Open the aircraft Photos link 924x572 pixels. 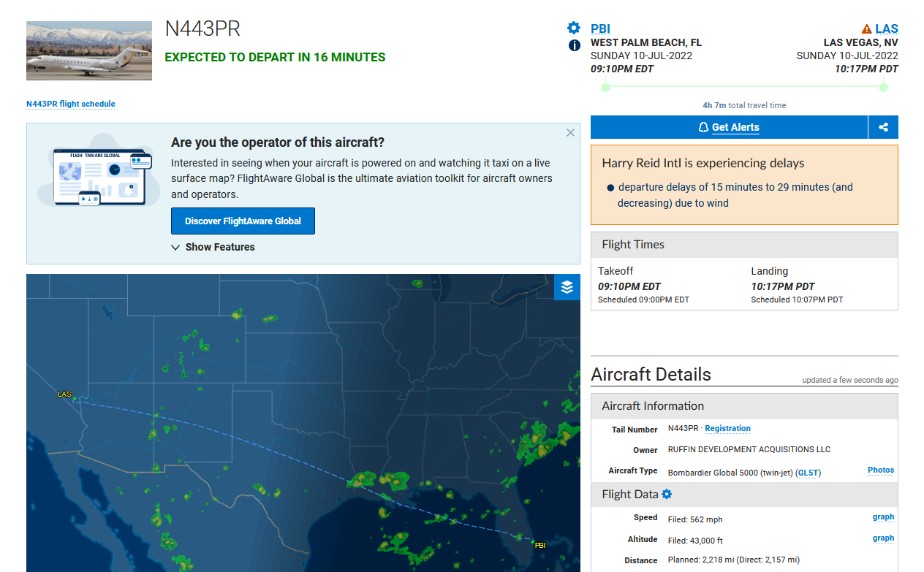881,470
